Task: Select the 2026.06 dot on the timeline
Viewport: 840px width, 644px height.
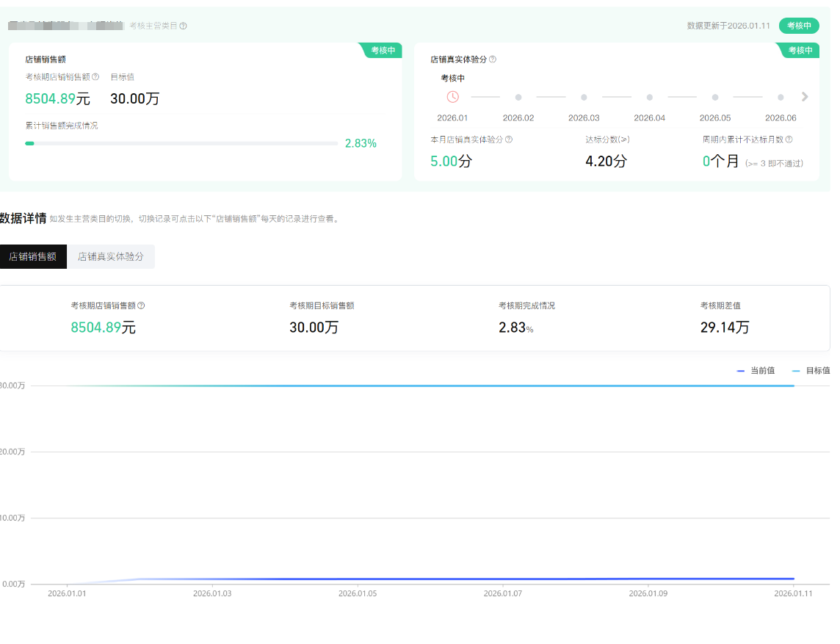Action: pyautogui.click(x=781, y=97)
